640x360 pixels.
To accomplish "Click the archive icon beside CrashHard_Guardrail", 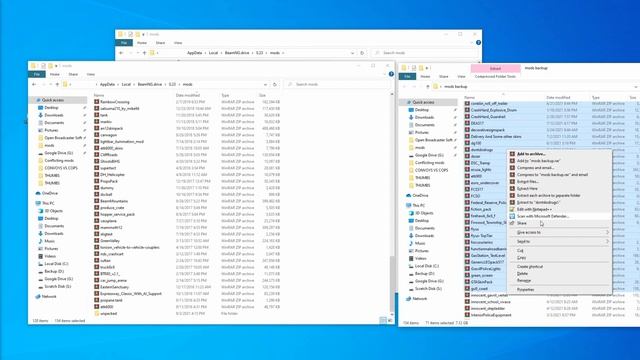I will (x=467, y=117).
